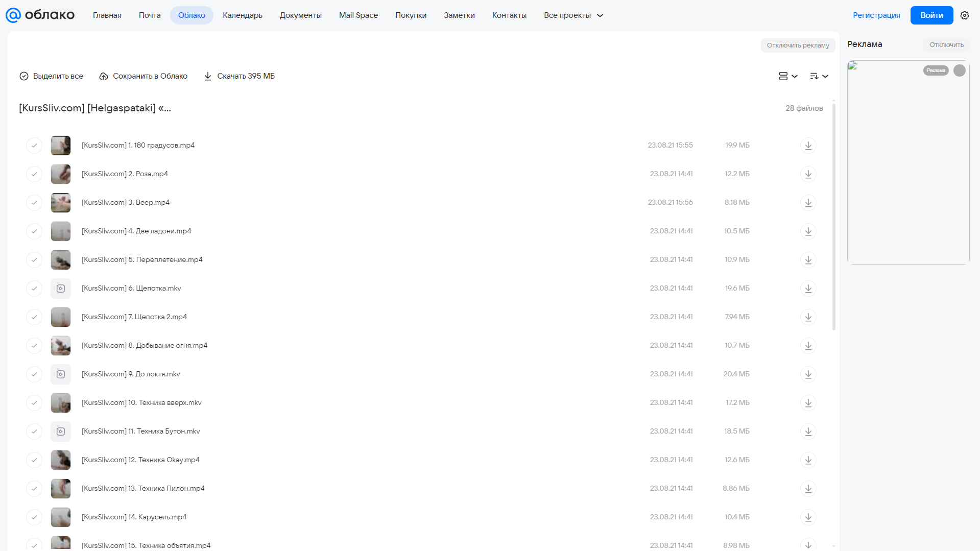Download the Щепотка.mkv file
Image resolution: width=980 pixels, height=551 pixels.
click(x=808, y=289)
